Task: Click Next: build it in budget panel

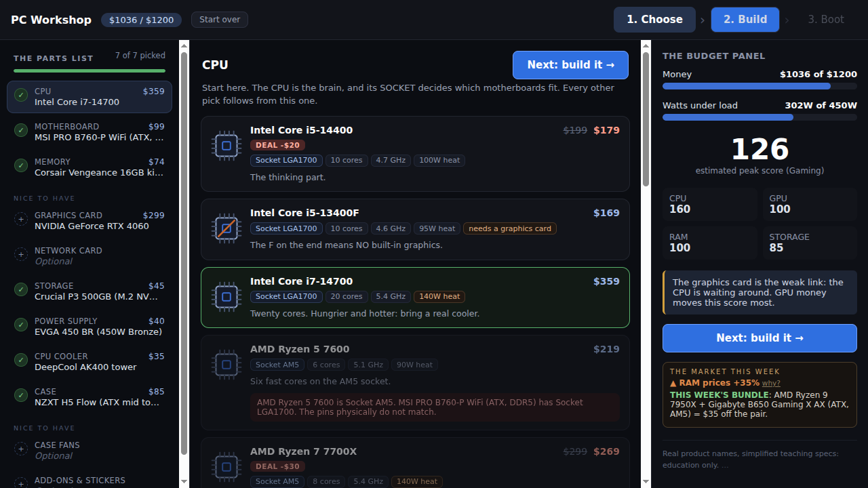Action: pyautogui.click(x=759, y=338)
